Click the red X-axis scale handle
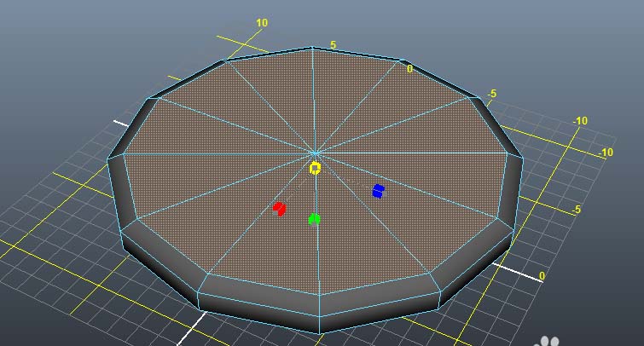The height and width of the screenshot is (346, 644). click(x=280, y=209)
